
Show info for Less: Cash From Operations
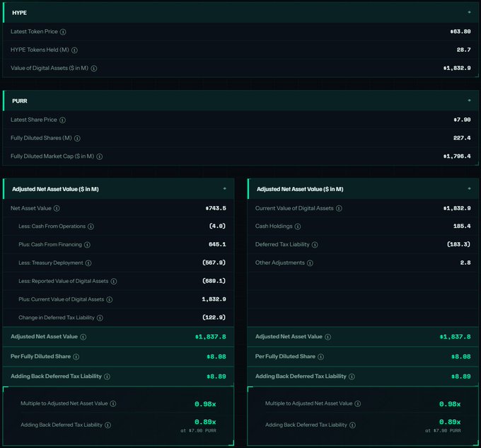91,226
